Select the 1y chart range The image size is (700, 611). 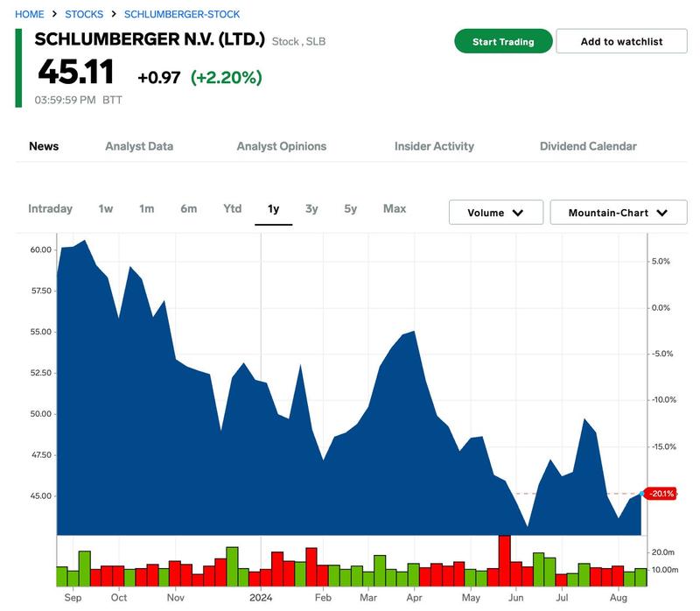274,209
